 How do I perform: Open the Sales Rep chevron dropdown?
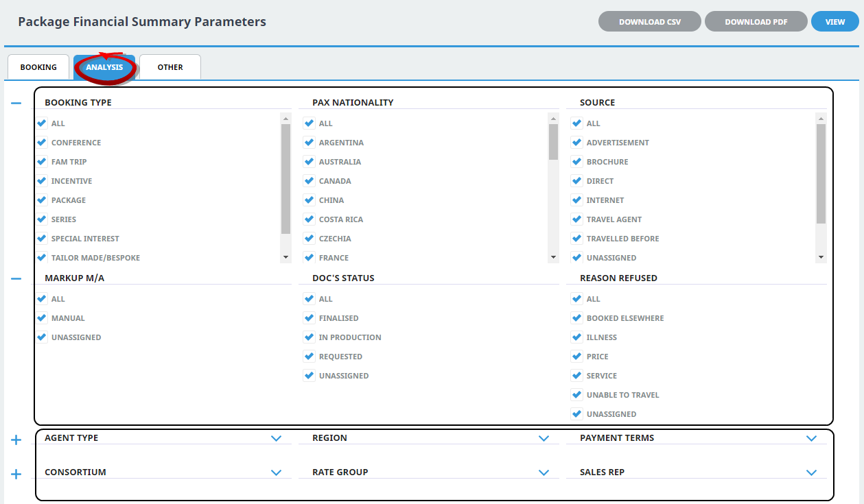tap(811, 472)
